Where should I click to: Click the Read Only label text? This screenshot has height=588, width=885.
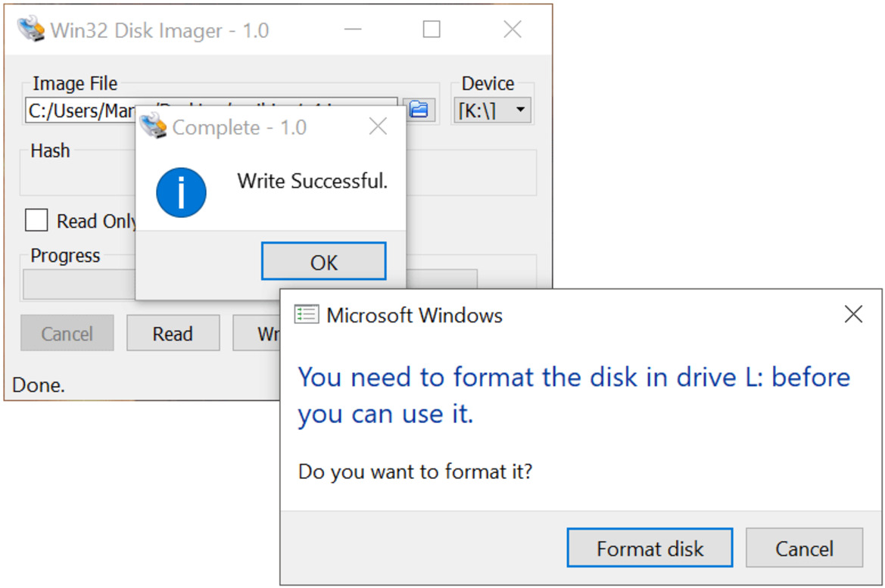coord(96,221)
